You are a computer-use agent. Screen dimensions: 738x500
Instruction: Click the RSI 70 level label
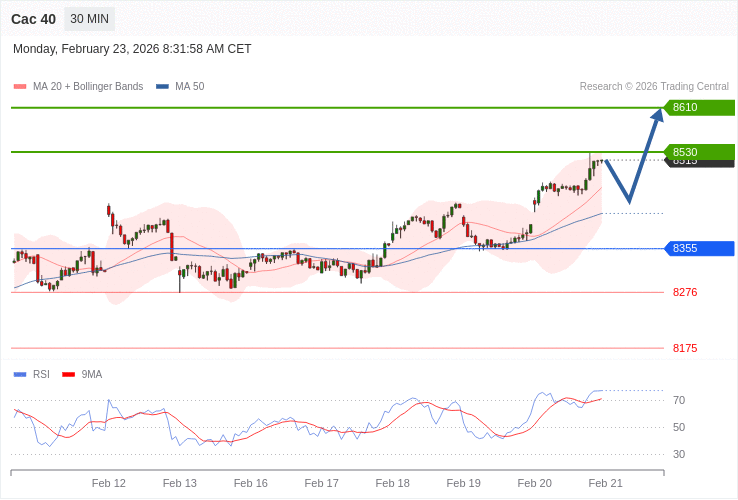coord(679,400)
